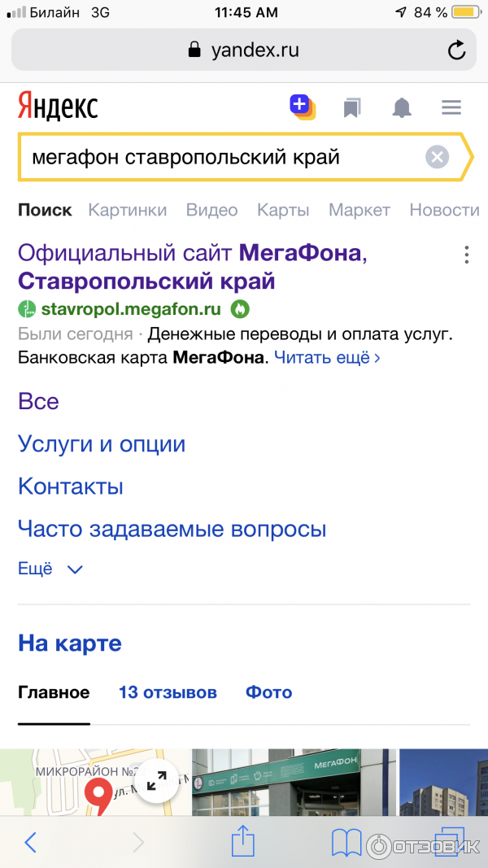
Task: Expand the map to fullscreen
Action: pyautogui.click(x=156, y=782)
